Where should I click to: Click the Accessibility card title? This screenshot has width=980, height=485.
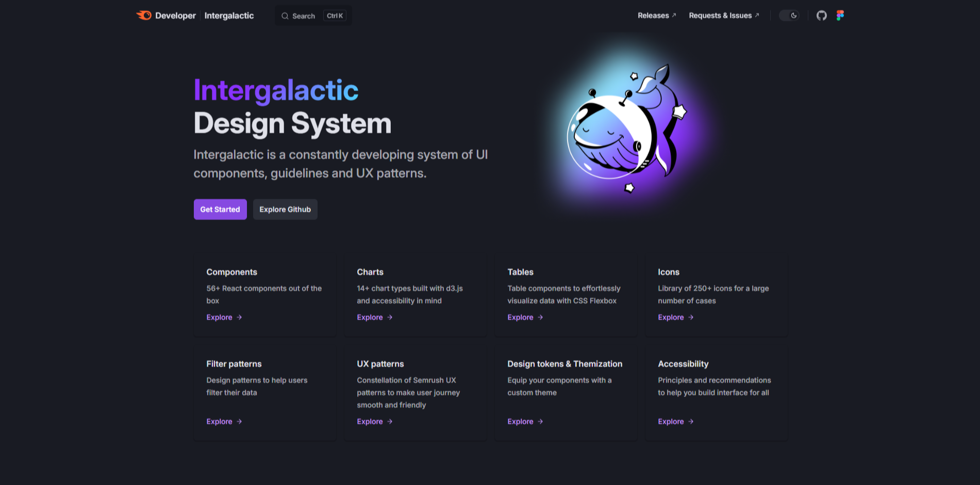tap(683, 364)
